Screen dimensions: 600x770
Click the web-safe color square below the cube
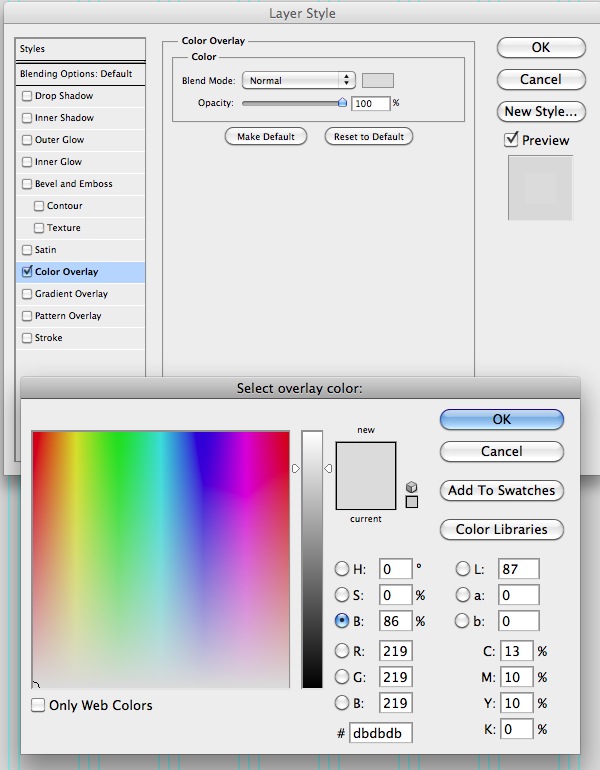coord(411,502)
